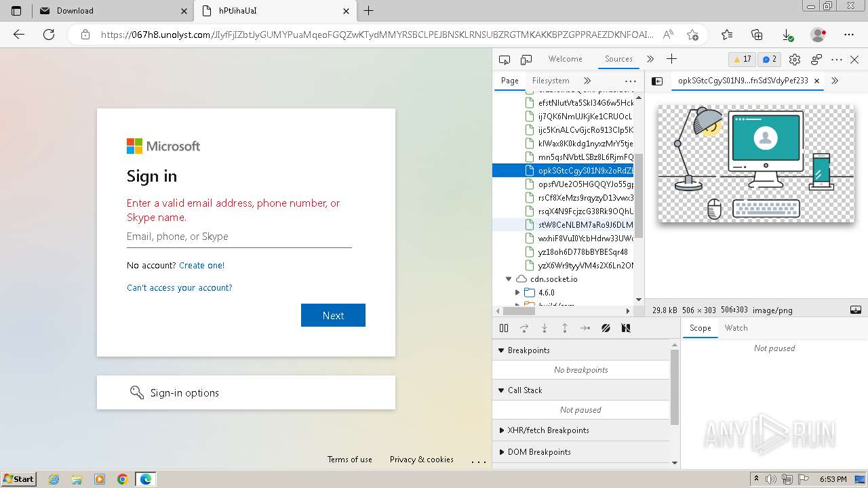Open DevTools settings gear
868x488 pixels.
pos(795,60)
